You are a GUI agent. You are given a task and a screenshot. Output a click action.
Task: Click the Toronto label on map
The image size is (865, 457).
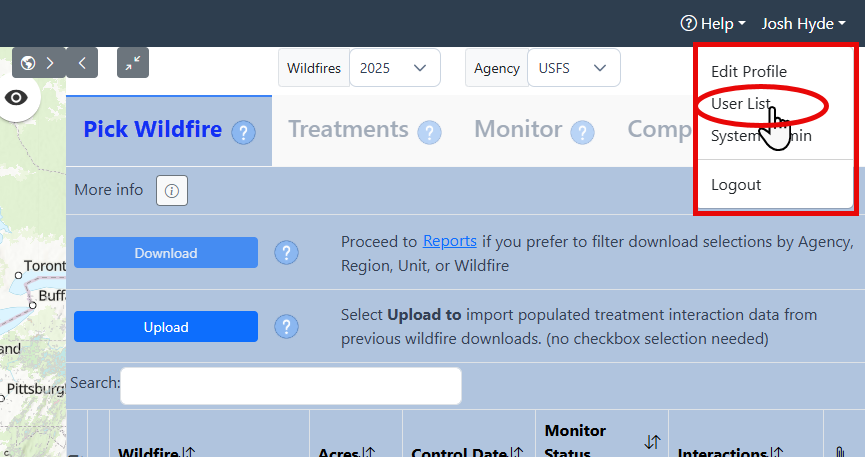[45, 266]
